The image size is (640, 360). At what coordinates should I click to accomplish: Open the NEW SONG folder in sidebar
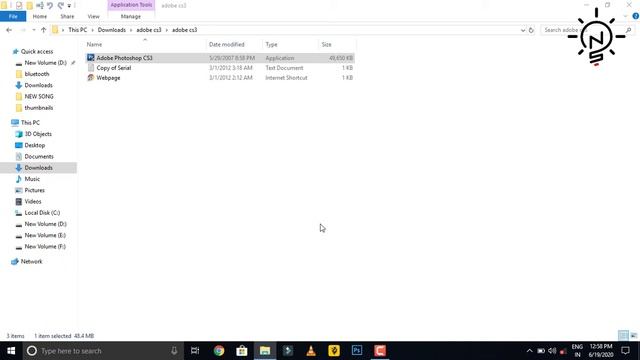[39, 96]
